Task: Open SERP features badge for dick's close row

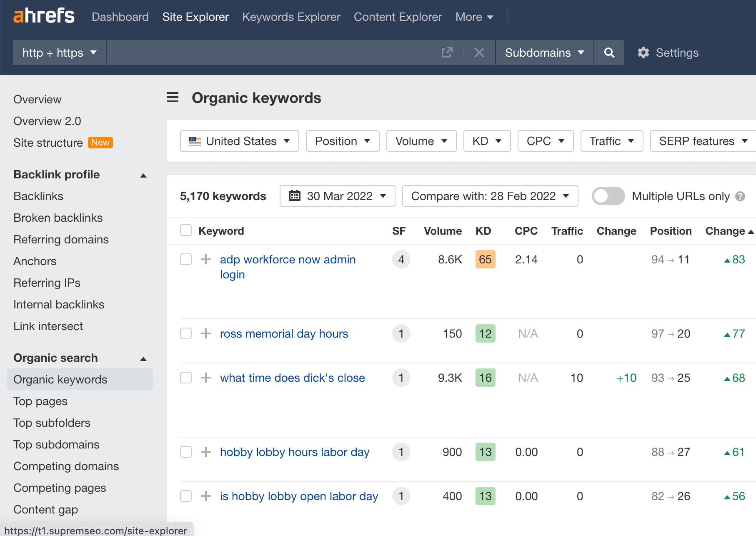Action: click(401, 378)
